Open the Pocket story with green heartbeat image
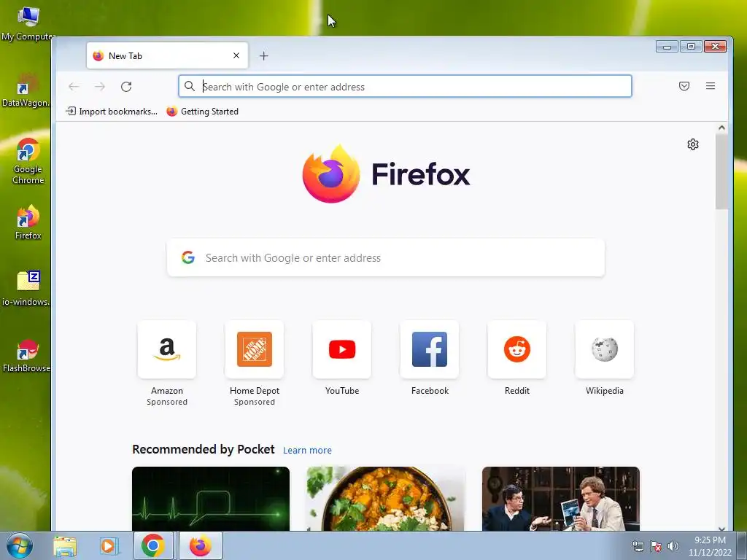The image size is (747, 560). tap(211, 499)
